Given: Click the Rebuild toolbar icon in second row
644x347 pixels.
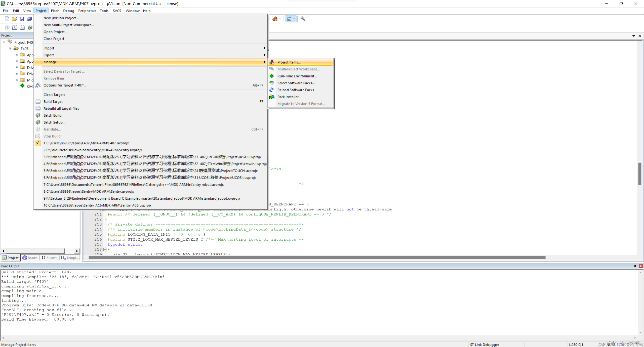Looking at the screenshot, I should pyautogui.click(x=22, y=27).
